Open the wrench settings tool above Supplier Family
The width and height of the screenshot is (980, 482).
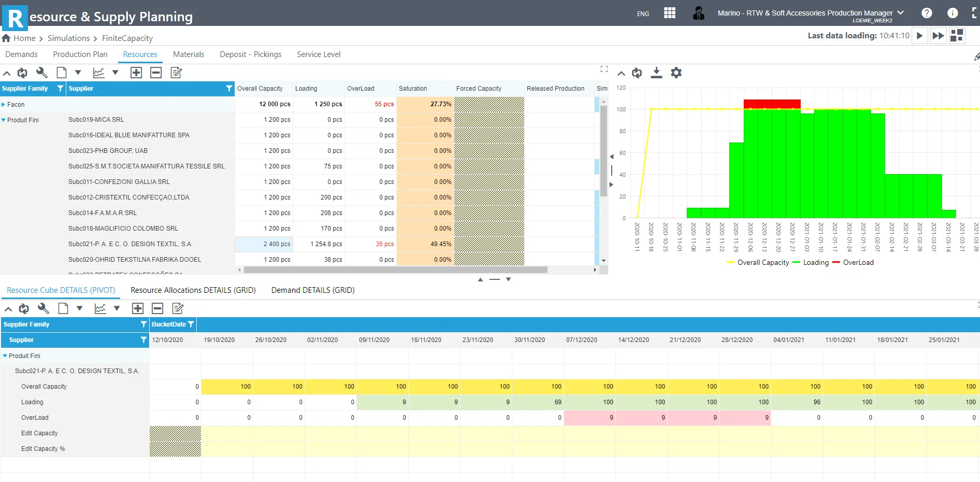click(42, 73)
